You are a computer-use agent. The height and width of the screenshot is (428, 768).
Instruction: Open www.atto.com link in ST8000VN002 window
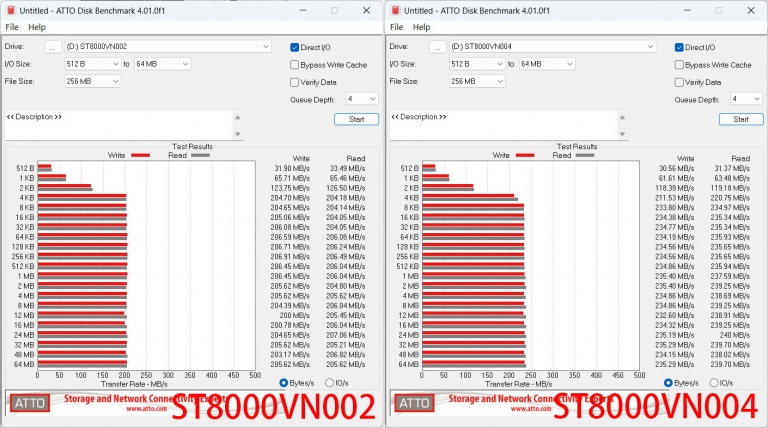point(146,408)
